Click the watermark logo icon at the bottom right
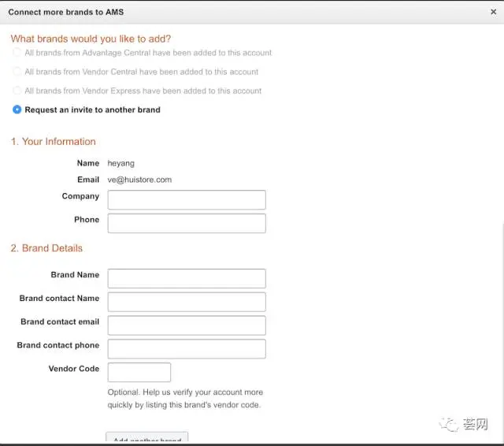The width and height of the screenshot is (504, 446). (449, 425)
